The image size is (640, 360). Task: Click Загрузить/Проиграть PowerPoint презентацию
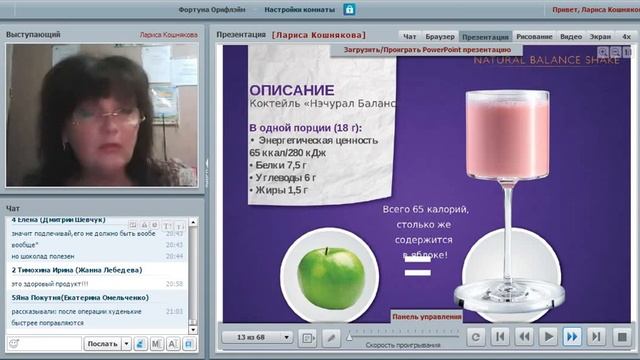tap(427, 50)
